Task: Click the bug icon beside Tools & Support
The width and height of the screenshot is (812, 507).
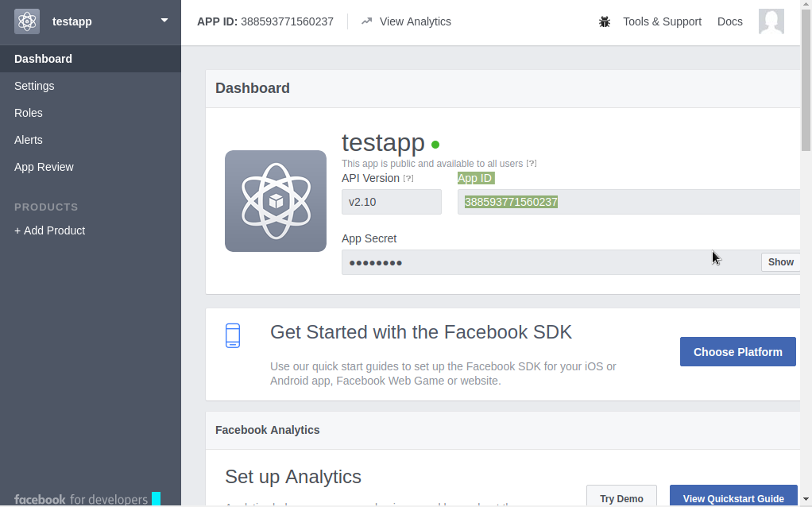Action: (x=605, y=22)
